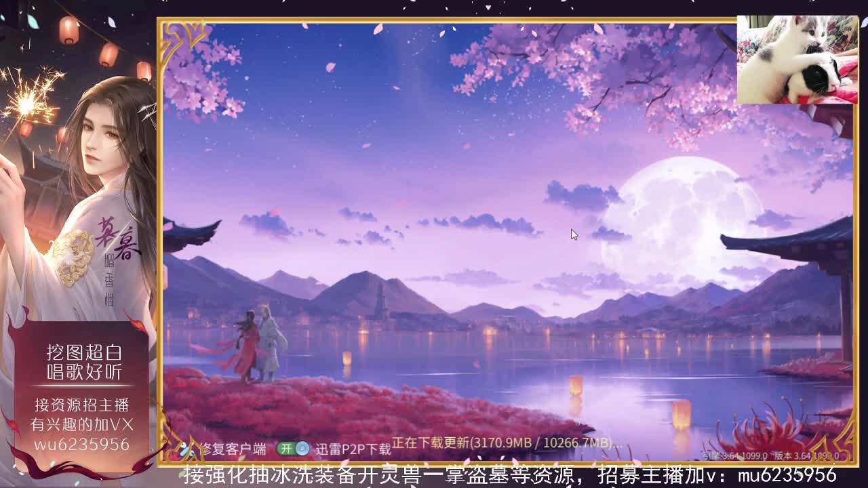Click the cat webcam thumbnail
The image size is (868, 488).
(797, 60)
